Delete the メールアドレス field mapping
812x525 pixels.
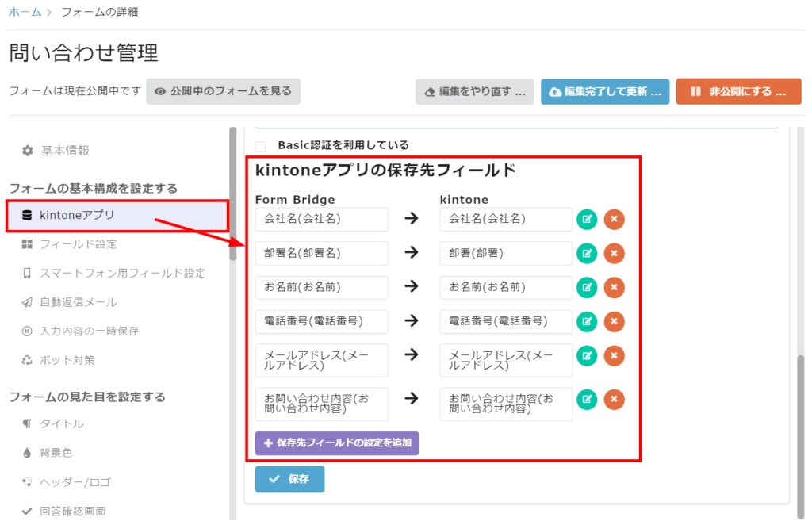click(x=615, y=356)
